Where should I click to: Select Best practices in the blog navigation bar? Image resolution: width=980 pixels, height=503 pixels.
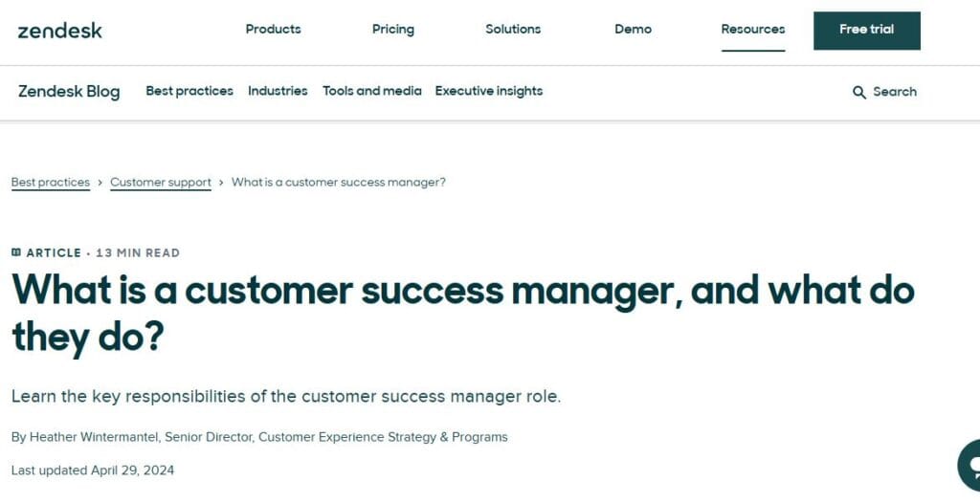tap(189, 91)
